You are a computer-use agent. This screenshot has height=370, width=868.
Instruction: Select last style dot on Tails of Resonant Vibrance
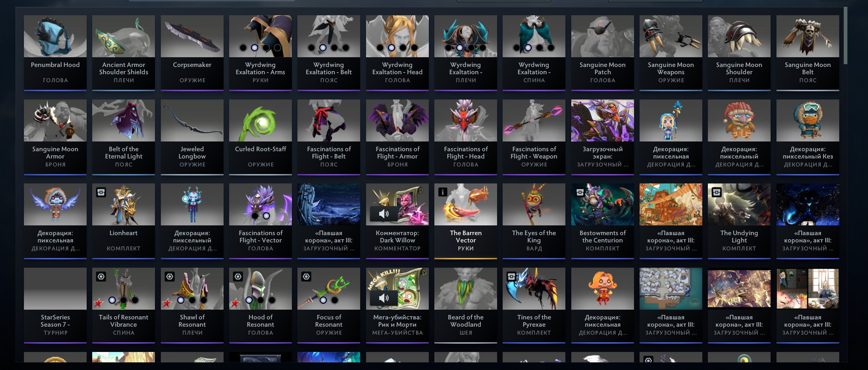point(135,300)
